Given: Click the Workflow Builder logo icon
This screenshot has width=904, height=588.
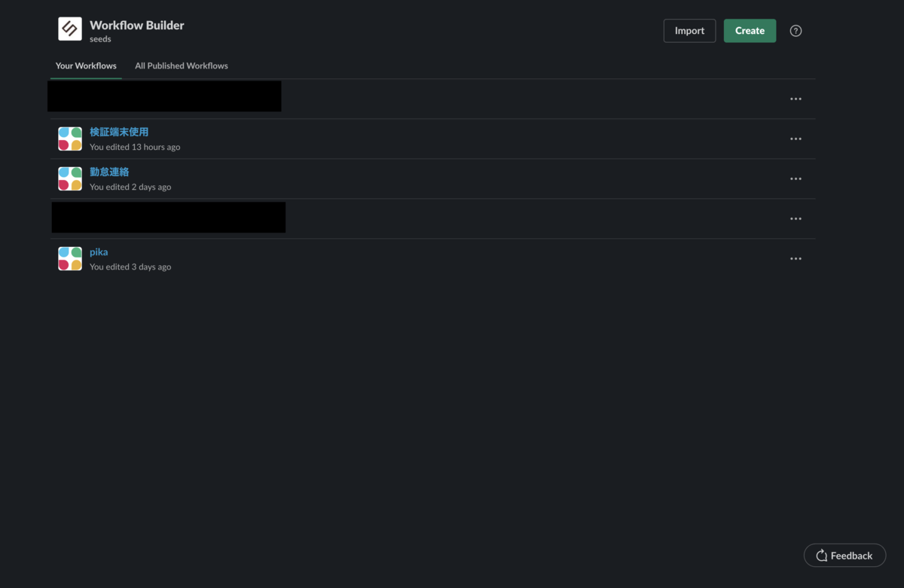Looking at the screenshot, I should 70,29.
